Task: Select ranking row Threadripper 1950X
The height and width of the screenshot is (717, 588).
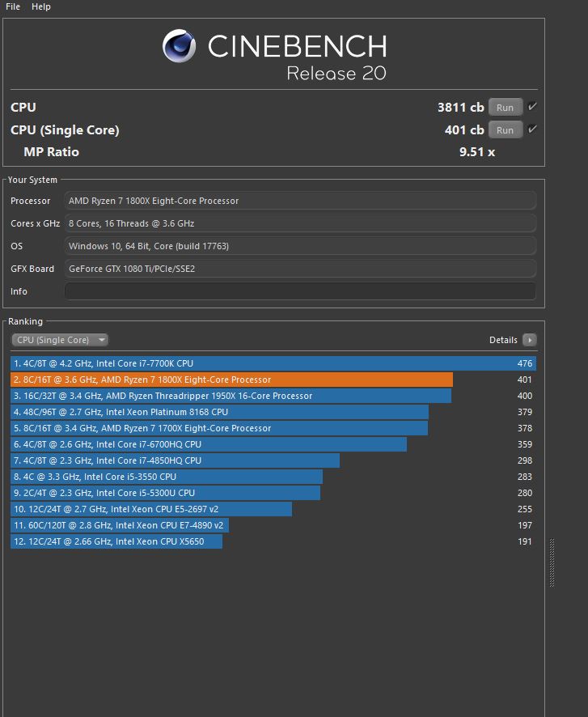Action: tap(273, 396)
